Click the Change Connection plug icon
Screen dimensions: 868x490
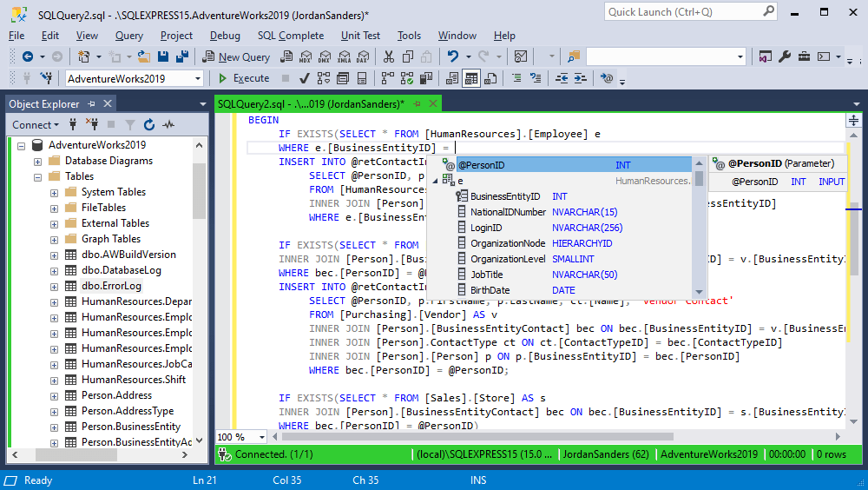point(47,78)
